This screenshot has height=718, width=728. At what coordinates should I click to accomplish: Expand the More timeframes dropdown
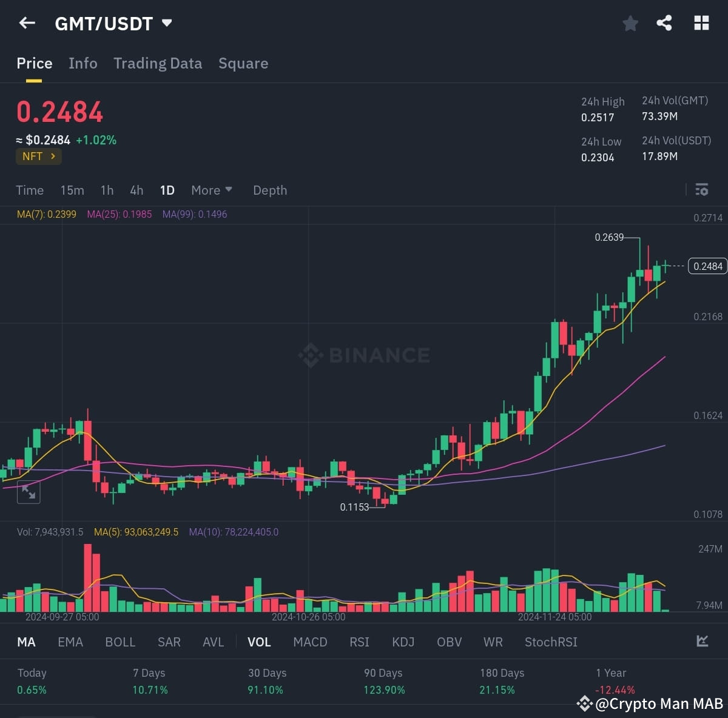tap(211, 190)
